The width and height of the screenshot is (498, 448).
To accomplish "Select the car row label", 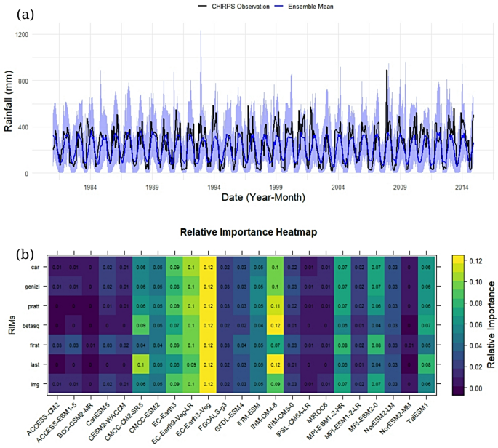I will pyautogui.click(x=35, y=267).
